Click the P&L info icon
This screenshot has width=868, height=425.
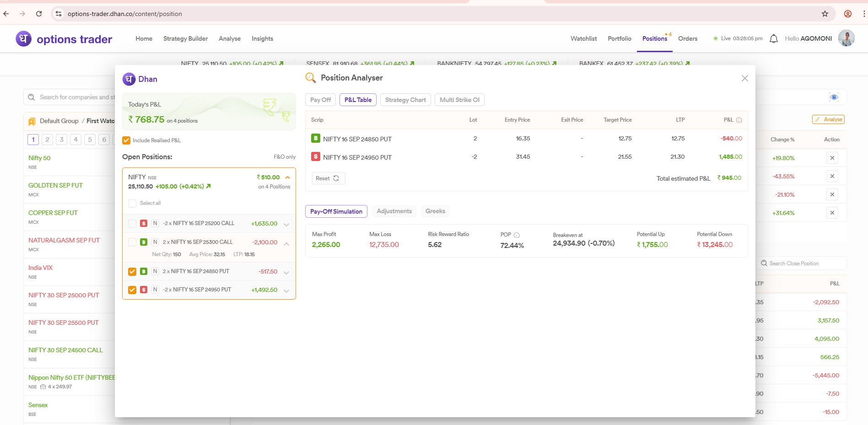click(x=739, y=120)
